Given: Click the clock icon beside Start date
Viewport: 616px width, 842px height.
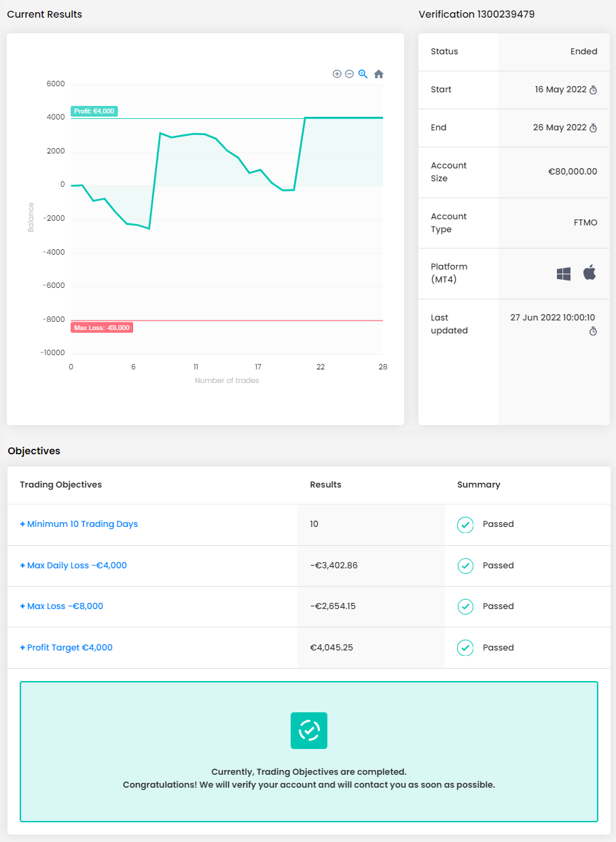Looking at the screenshot, I should [x=593, y=90].
